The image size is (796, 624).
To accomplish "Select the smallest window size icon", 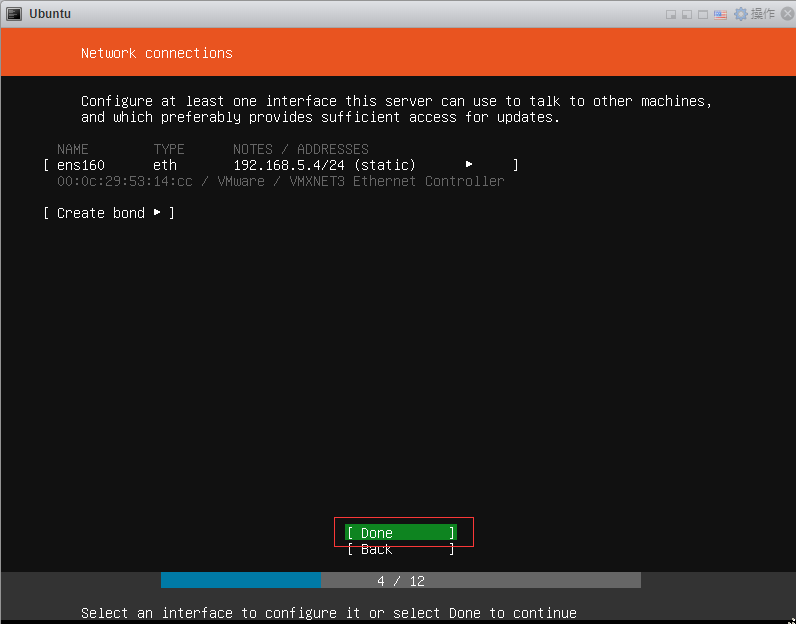I will click(x=672, y=14).
